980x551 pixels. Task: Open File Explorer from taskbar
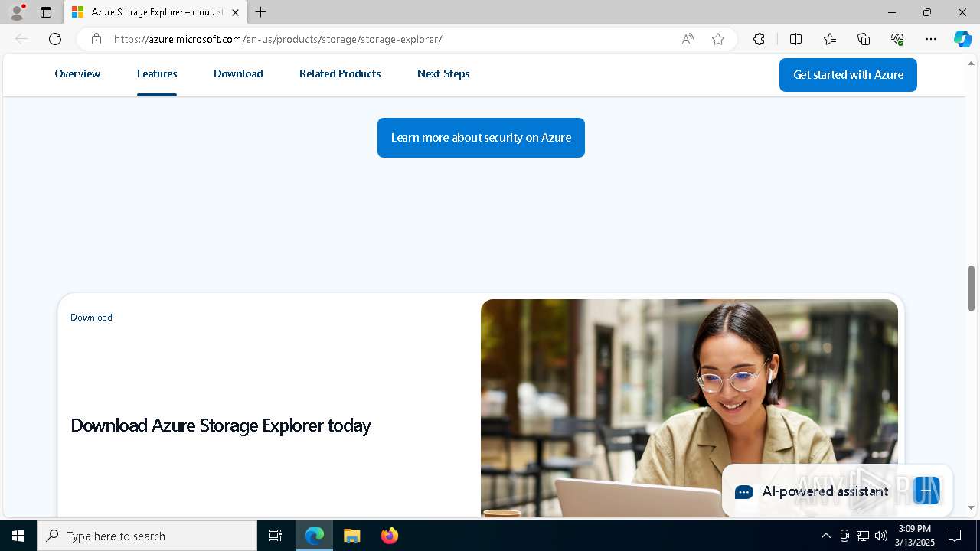tap(352, 536)
